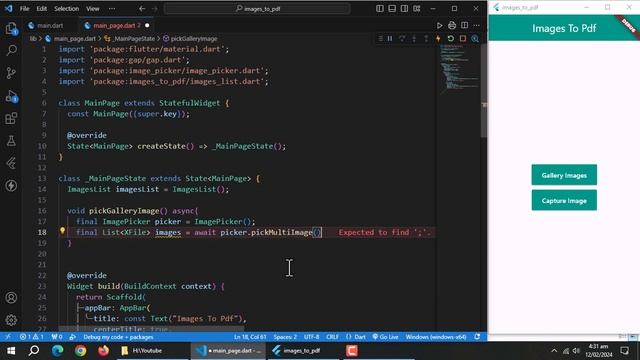Go forward using the navigation arrow

(x=154, y=9)
